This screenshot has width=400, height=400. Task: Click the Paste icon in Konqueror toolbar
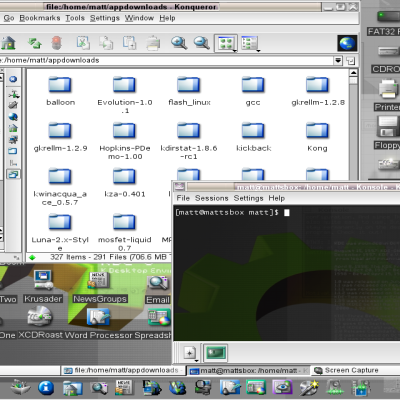(129, 43)
